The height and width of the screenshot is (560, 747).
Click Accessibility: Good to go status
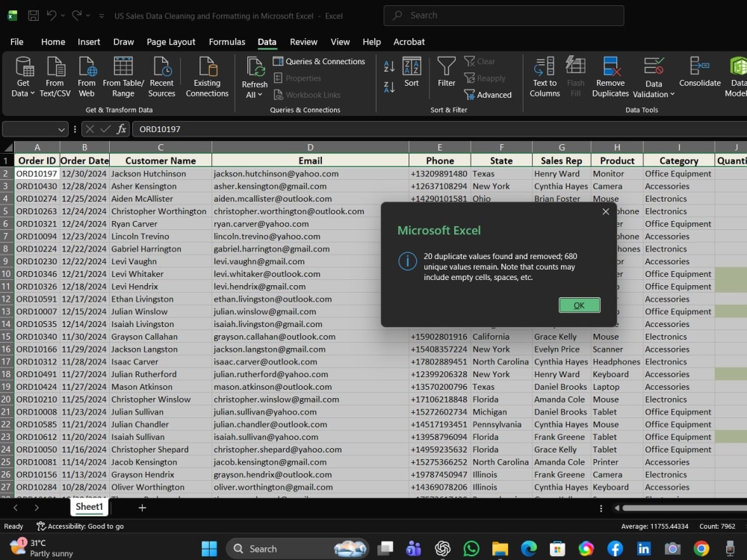point(80,526)
